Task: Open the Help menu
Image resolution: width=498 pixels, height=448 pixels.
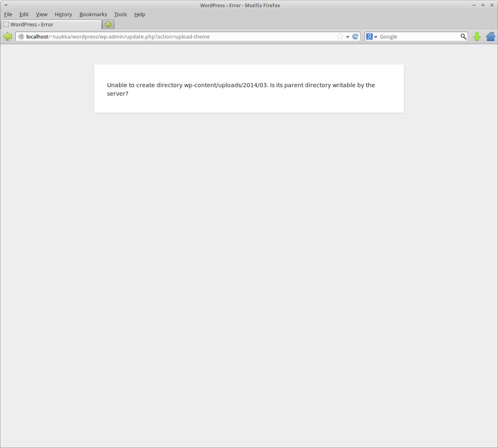Action: (140, 14)
